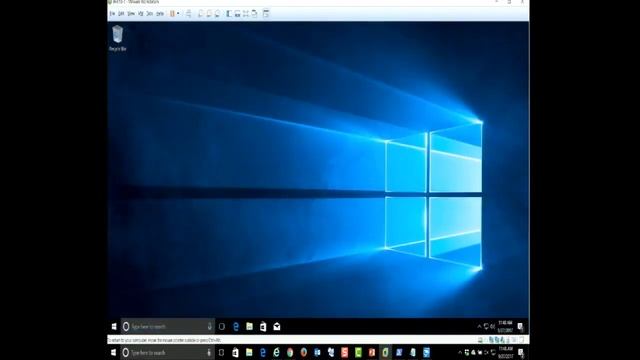The height and width of the screenshot is (360, 640).
Task: Launch Internet Explorer from the host taskbar
Action: [276, 353]
